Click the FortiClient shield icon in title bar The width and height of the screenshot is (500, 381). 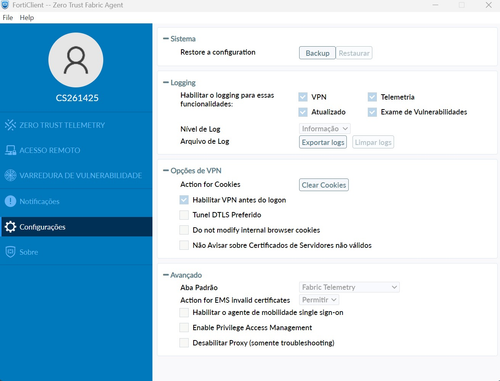click(x=5, y=5)
